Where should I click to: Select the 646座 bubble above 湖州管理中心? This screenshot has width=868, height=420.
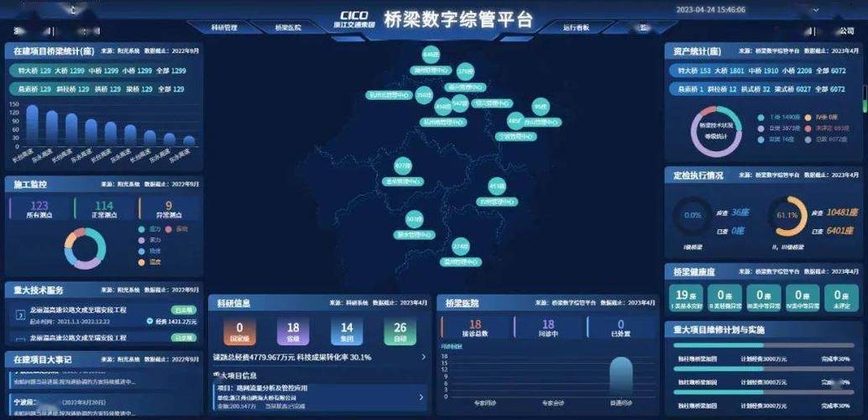tap(430, 55)
